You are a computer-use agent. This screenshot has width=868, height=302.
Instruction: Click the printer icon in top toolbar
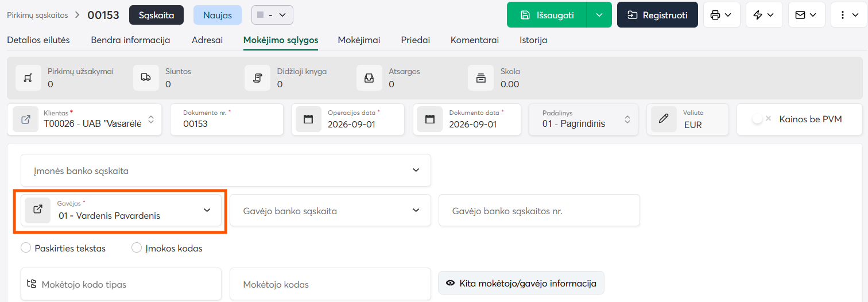(715, 15)
